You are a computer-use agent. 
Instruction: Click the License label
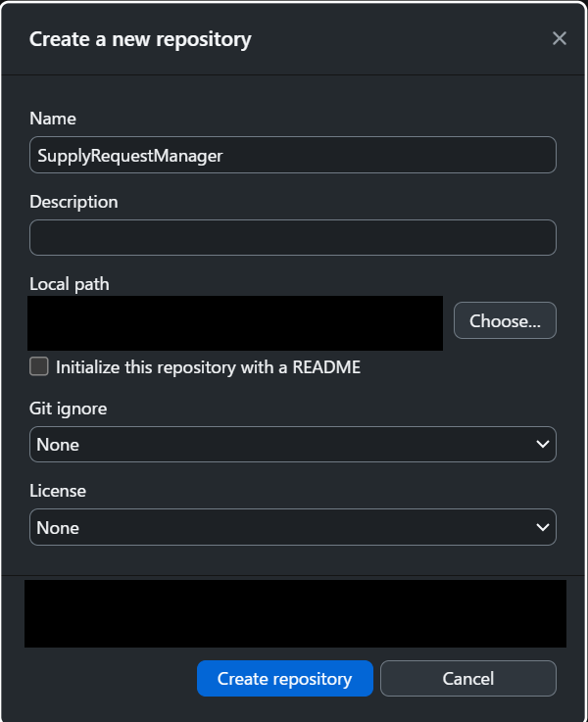tap(58, 491)
